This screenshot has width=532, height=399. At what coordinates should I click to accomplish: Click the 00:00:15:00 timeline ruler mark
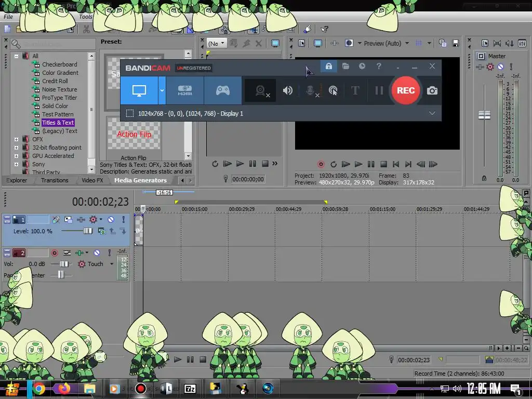[194, 209]
